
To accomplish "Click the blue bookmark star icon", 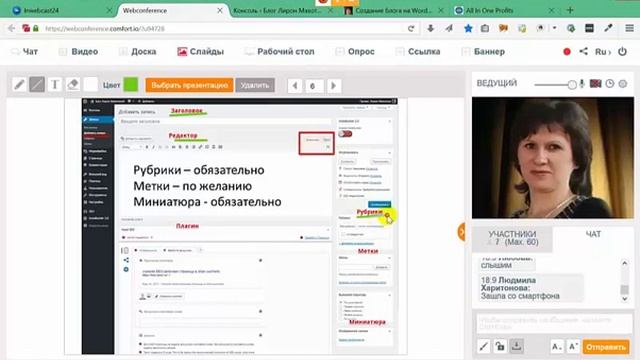I will tap(468, 28).
